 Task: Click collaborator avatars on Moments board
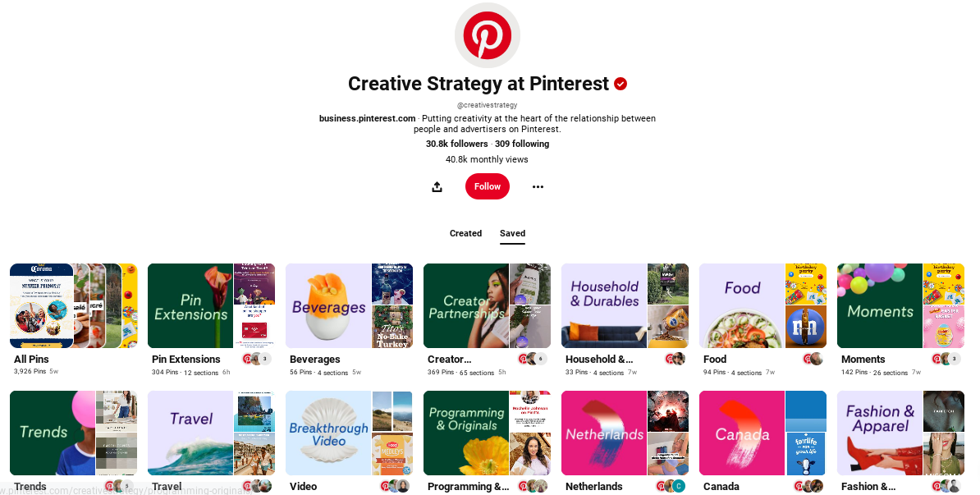[946, 359]
